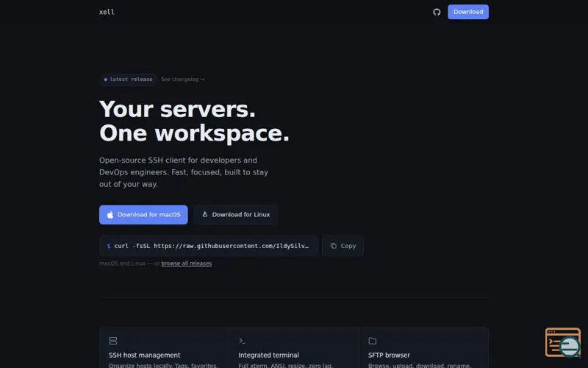Click the latest release badge
Image resolution: width=588 pixels, height=368 pixels.
(128, 79)
